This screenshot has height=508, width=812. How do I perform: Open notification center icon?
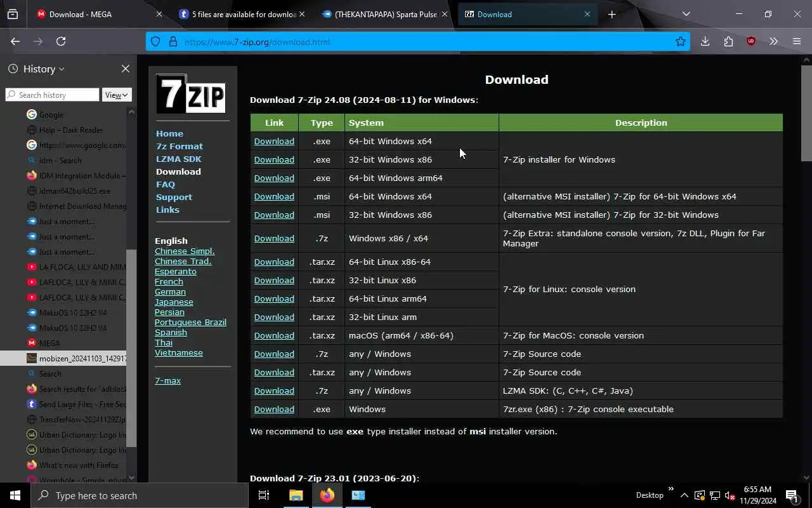click(x=792, y=495)
